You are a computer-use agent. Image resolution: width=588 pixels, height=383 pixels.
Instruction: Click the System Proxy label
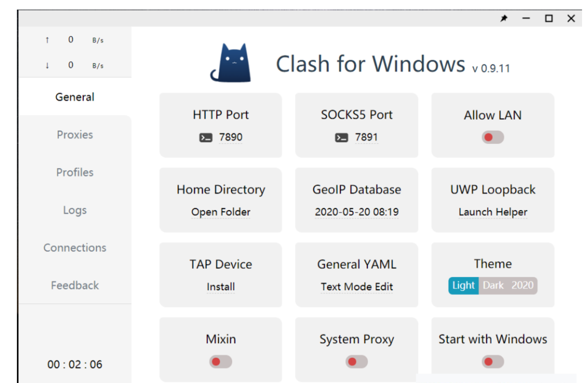tap(357, 339)
